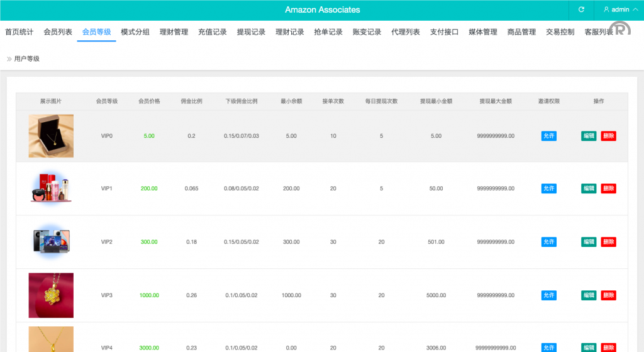644x352 pixels.
Task: Toggle the 允许 invite permission for VIP3
Action: (x=548, y=295)
